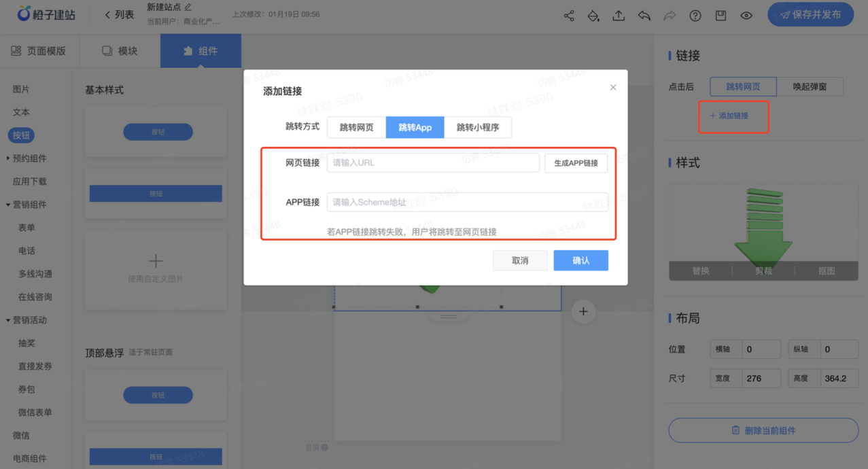The width and height of the screenshot is (868, 469).
Task: Open help via the question mark icon
Action: pos(695,14)
